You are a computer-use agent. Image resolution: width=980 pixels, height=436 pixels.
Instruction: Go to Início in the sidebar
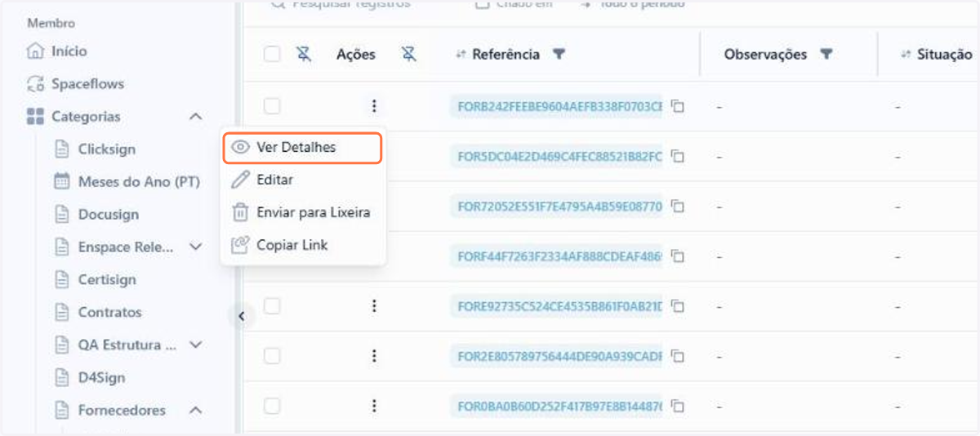69,51
